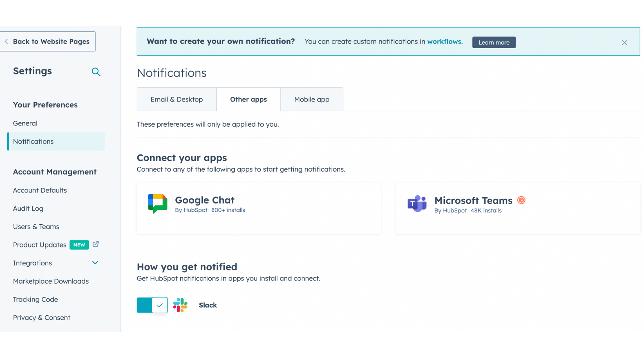
Task: Dismiss the custom notification banner
Action: click(624, 43)
